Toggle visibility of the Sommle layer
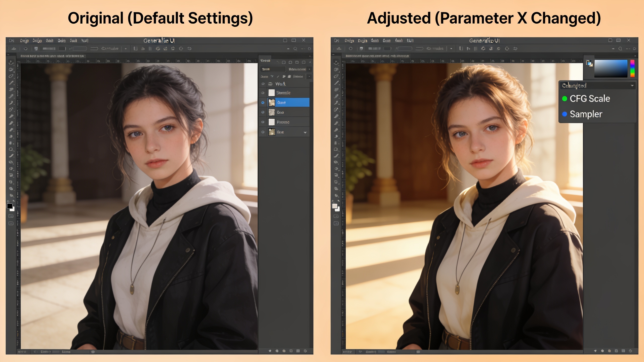The height and width of the screenshot is (362, 644). coord(263,93)
